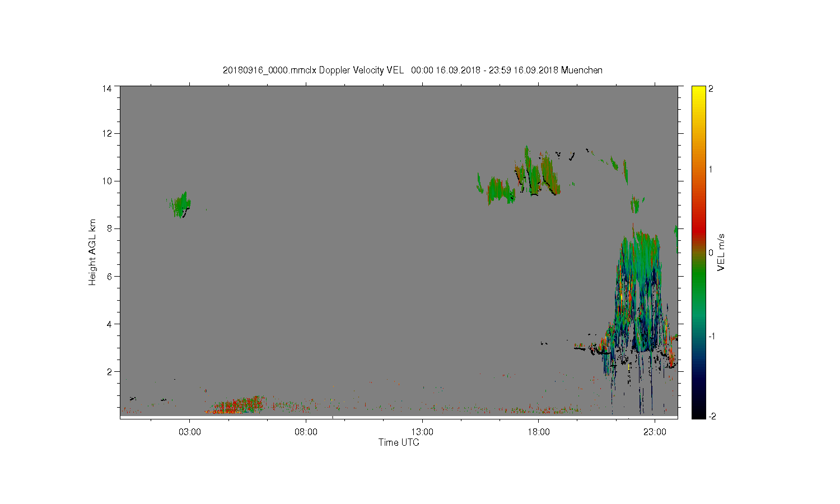
Task: Click the plot title text
Action: (x=413, y=70)
